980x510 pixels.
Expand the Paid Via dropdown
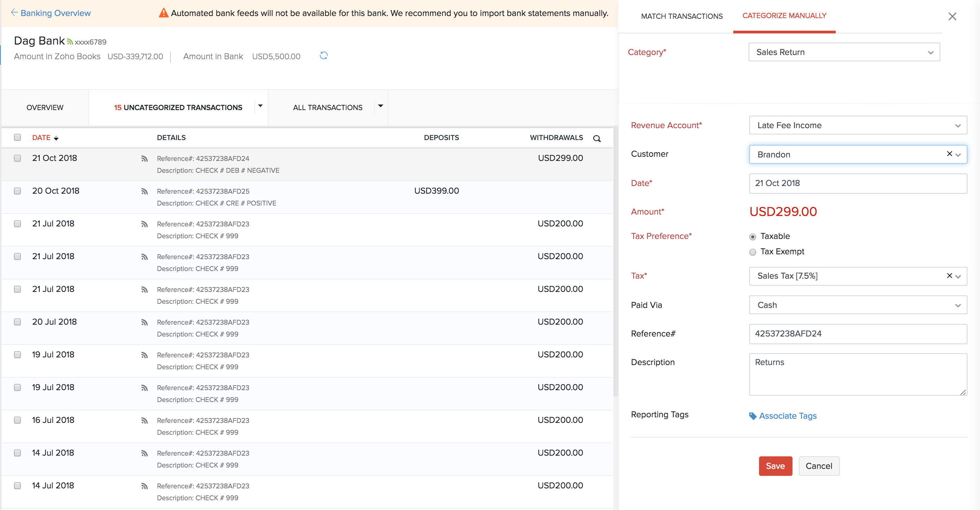click(857, 305)
